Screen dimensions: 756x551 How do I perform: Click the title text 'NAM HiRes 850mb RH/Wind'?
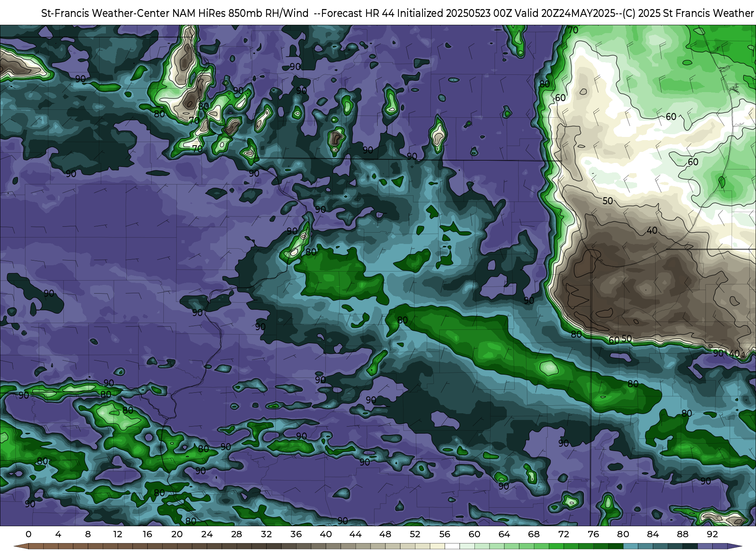[x=241, y=13]
